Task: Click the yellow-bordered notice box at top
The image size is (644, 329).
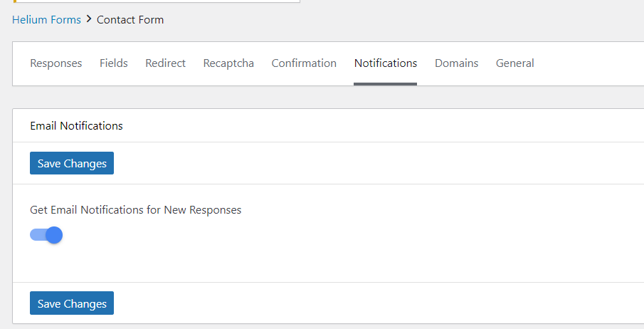Action: (x=157, y=1)
